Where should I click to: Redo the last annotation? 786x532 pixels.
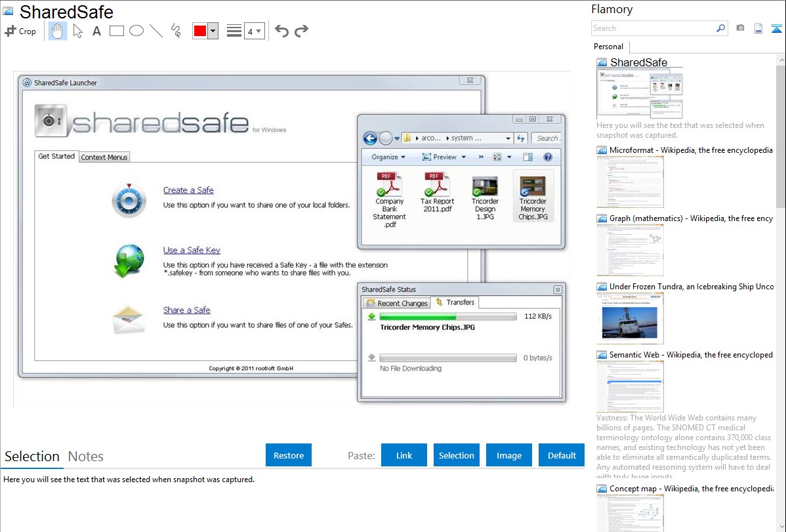pos(301,31)
